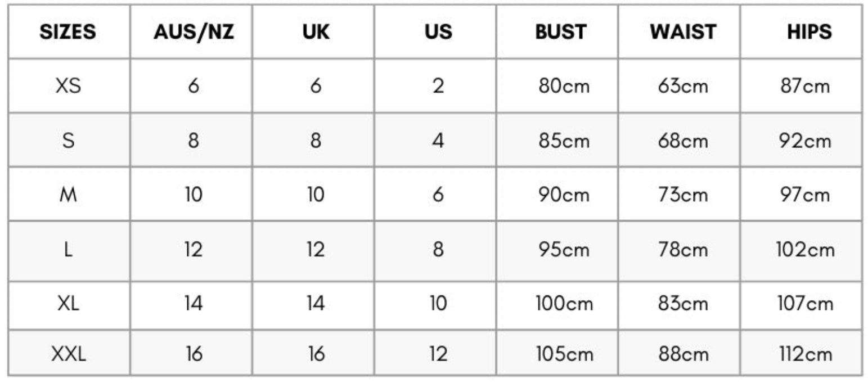The height and width of the screenshot is (383, 868).
Task: Click the 100cm bust cell
Action: (564, 304)
